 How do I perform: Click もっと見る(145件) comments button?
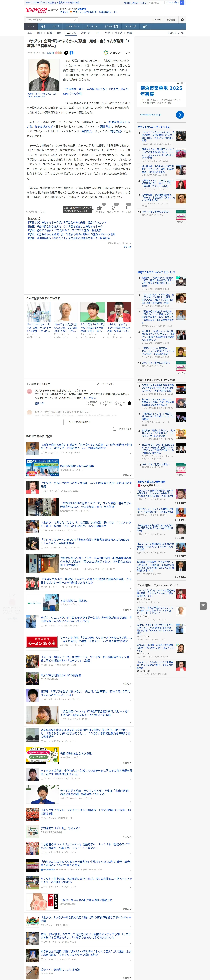tap(79, 422)
